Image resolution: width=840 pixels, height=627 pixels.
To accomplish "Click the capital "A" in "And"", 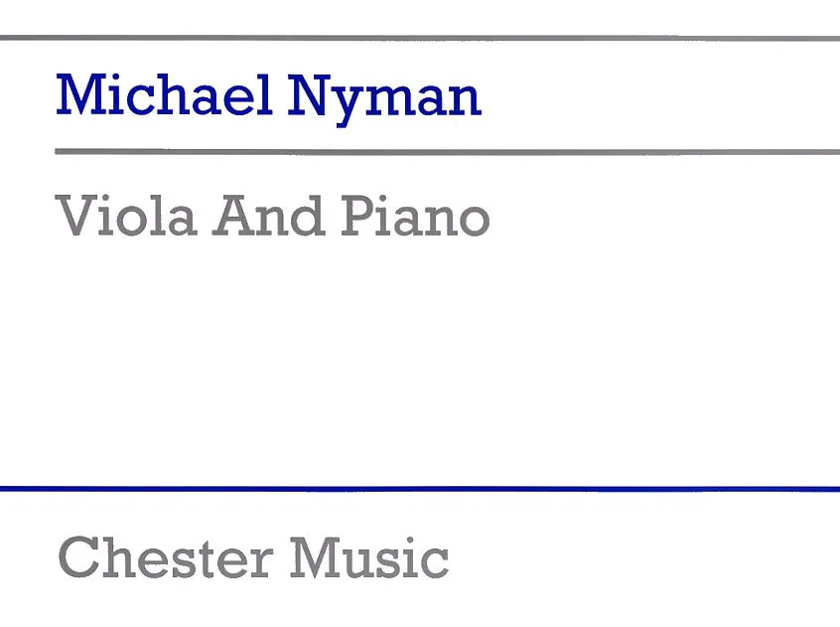I will [235, 216].
